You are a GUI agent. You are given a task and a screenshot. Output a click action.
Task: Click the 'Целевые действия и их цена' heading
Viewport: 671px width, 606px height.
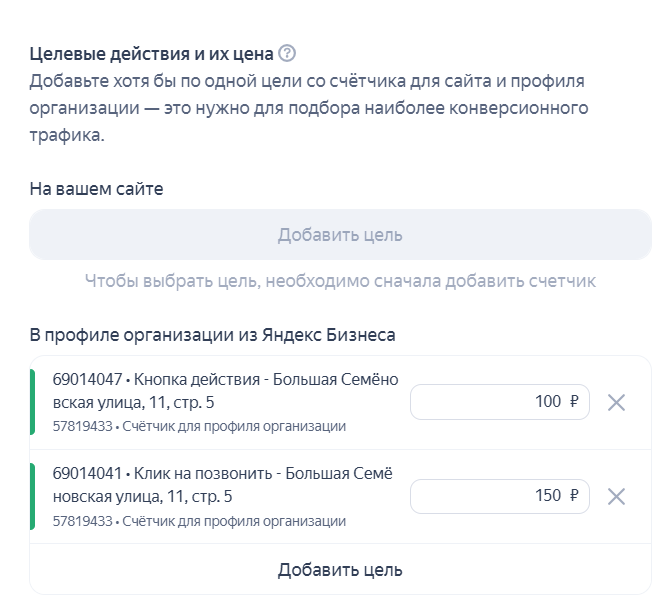(151, 54)
